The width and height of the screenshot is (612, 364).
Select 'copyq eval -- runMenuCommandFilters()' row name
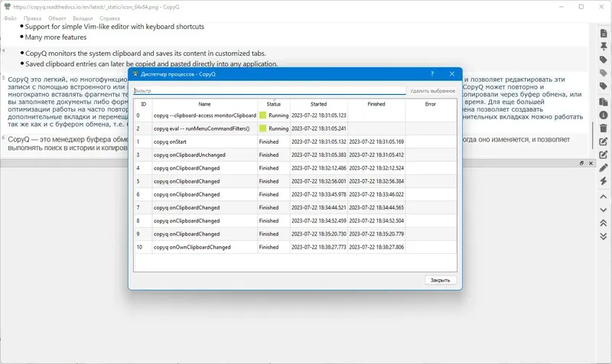[201, 128]
